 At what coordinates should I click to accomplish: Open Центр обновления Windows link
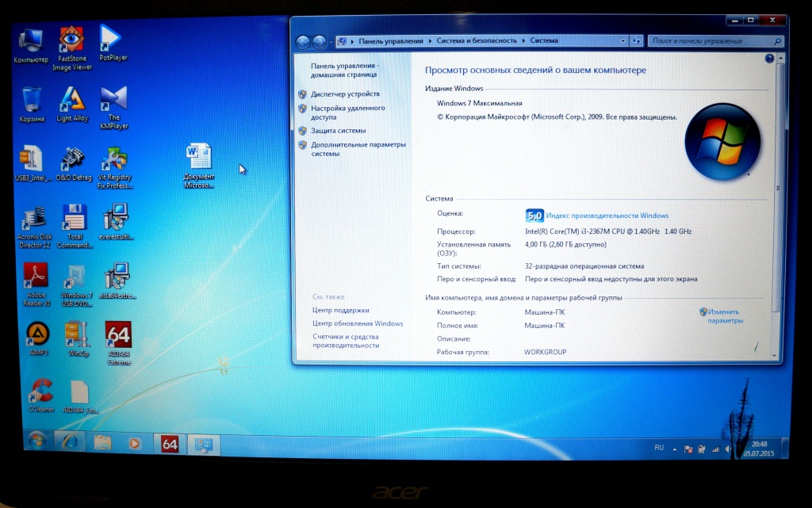(x=358, y=324)
